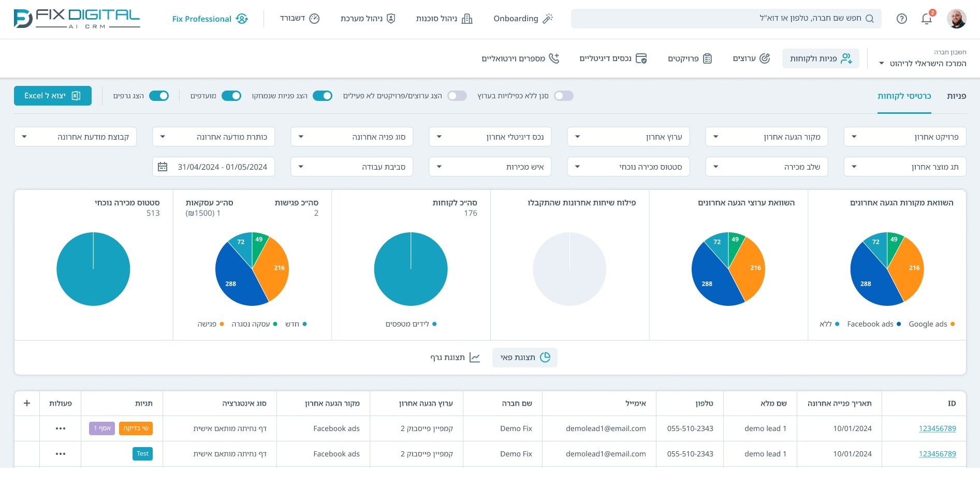Image resolution: width=980 pixels, height=504 pixels.
Task: Open the ערוצים channels tab
Action: [x=751, y=58]
